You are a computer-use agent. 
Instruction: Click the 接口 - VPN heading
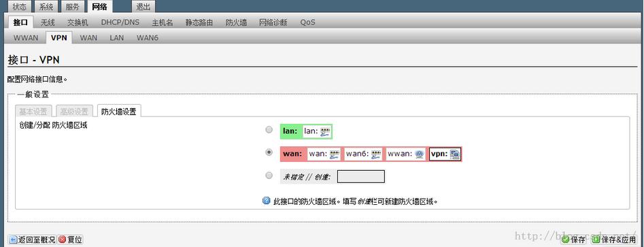pyautogui.click(x=34, y=60)
